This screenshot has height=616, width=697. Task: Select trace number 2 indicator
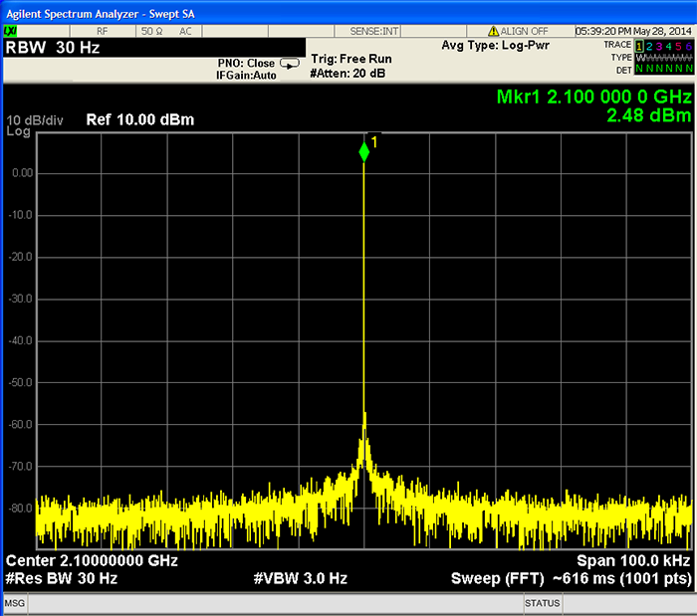[x=649, y=46]
